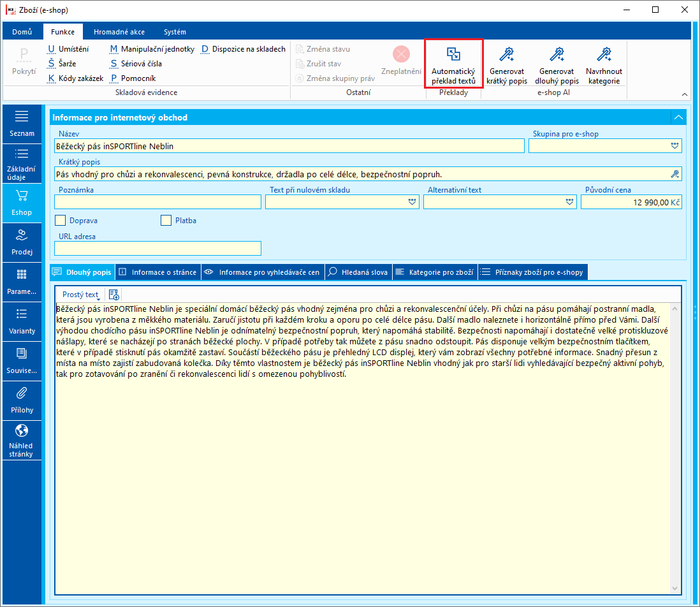Viewport: 700px width, 607px height.
Task: Click the wand icon in Krátký popis field
Action: pos(675,174)
